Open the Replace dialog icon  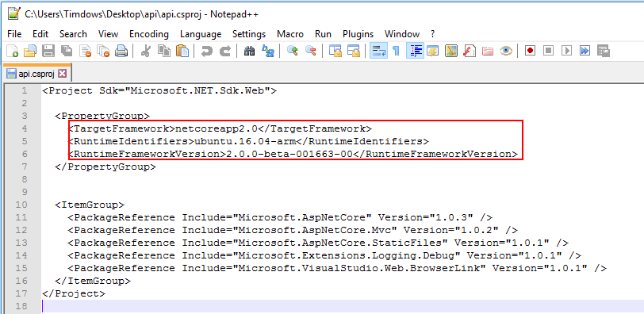point(268,51)
